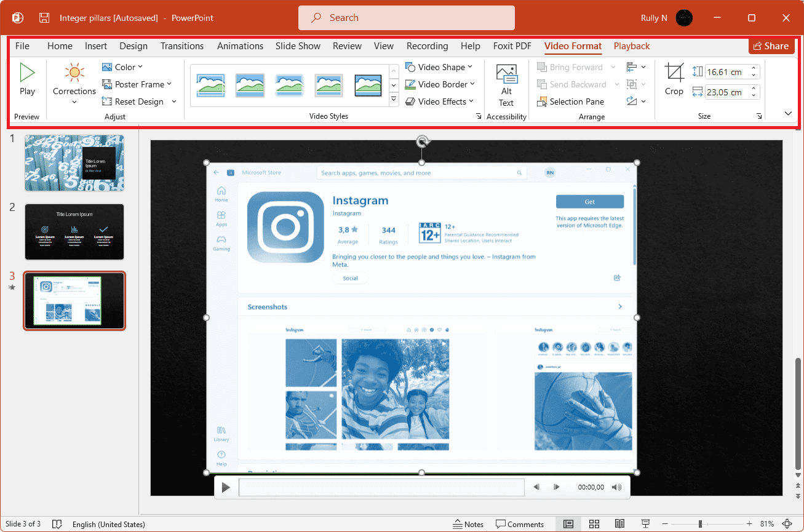The width and height of the screenshot is (804, 532).
Task: Click the Rully N account name
Action: click(654, 18)
